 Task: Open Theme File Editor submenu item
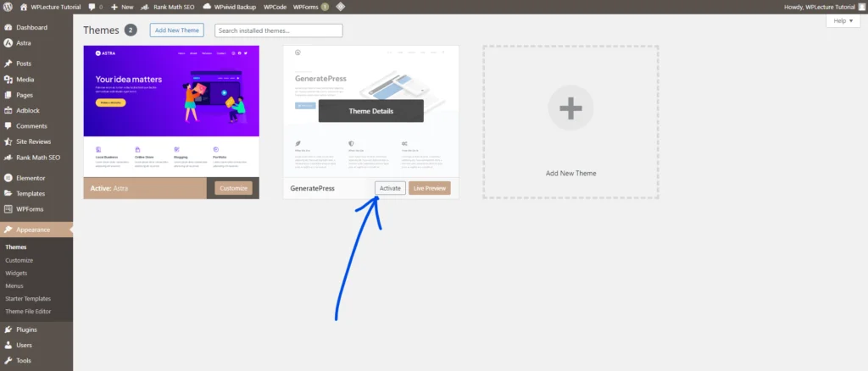point(28,312)
